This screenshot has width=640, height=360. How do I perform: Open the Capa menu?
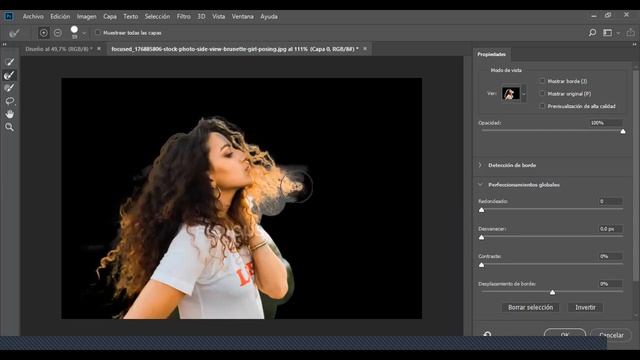tap(110, 16)
